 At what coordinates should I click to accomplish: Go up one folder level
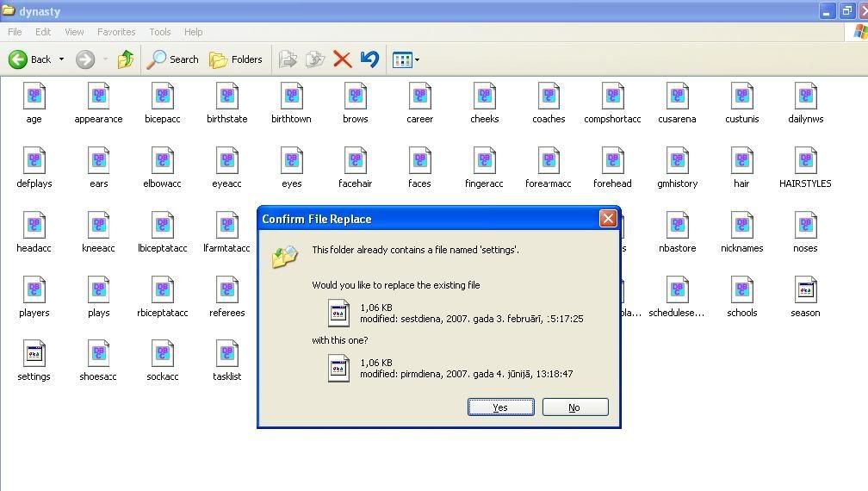pos(126,59)
